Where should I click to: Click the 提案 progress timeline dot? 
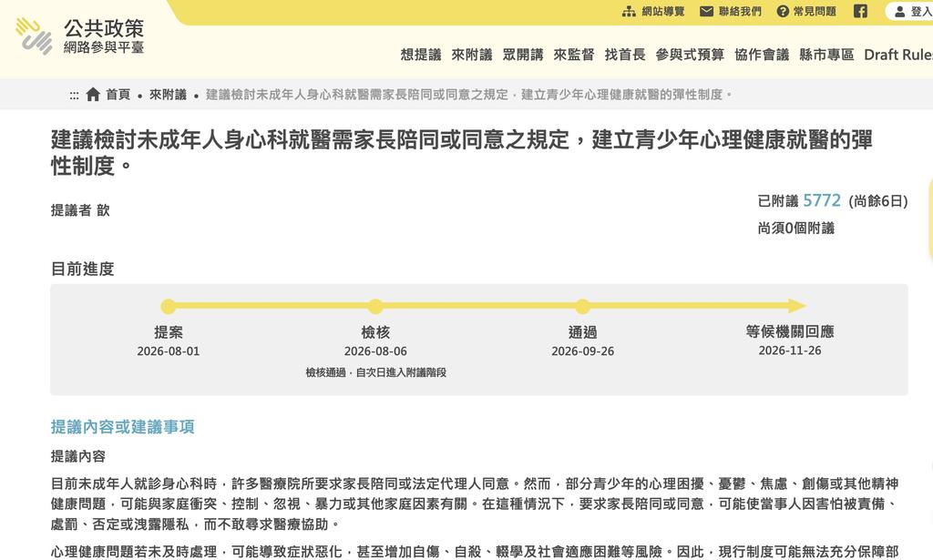tap(169, 306)
